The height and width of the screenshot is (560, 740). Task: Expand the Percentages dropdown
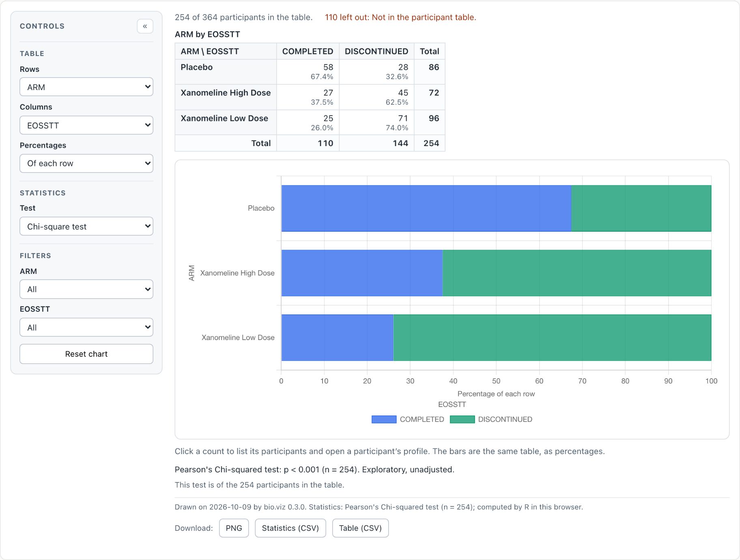[86, 163]
